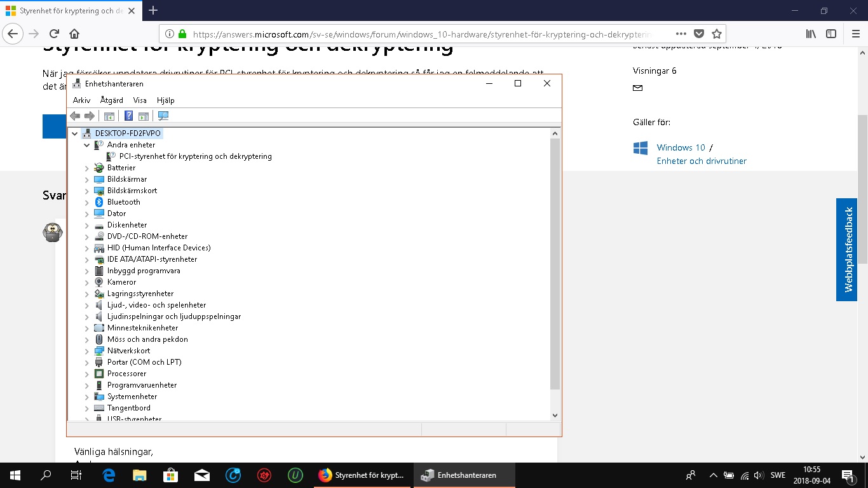Select Ljudinspelningar och ljuduppspelningar row

(x=174, y=316)
